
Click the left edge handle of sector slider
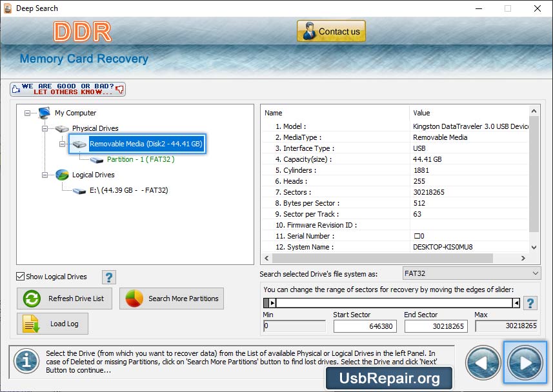point(272,303)
